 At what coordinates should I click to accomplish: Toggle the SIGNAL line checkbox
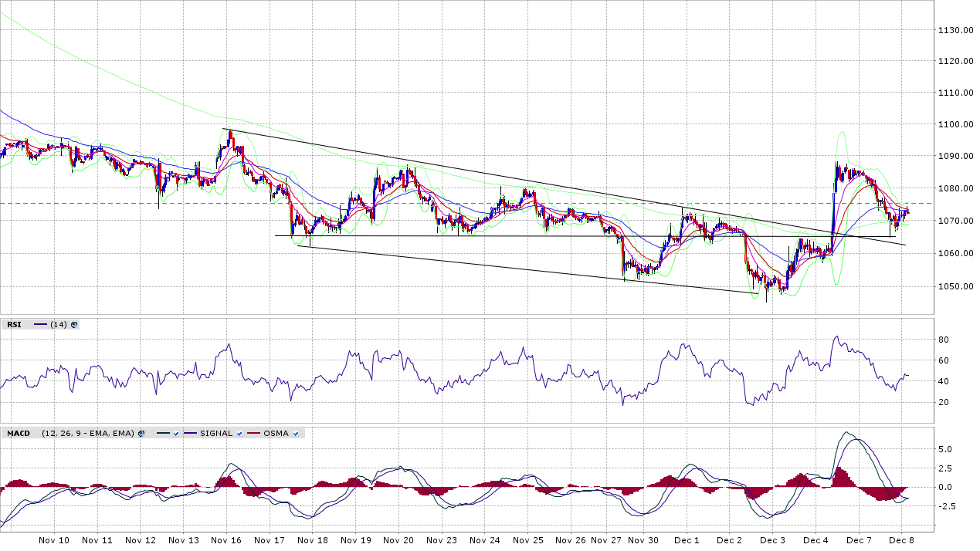click(x=239, y=434)
